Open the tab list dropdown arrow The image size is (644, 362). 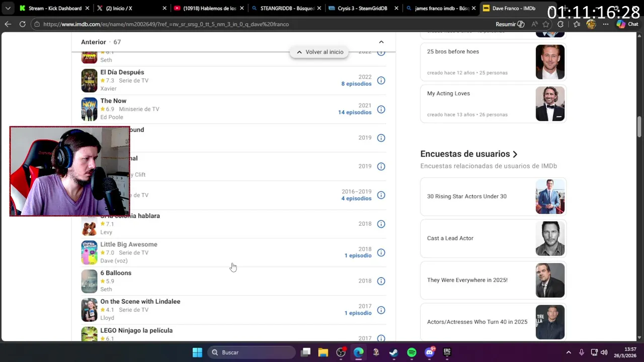(8, 8)
